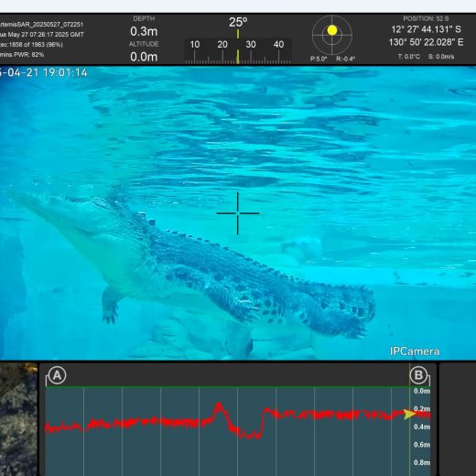The image size is (476, 476).
Task: Select the 0.0m altitude readout
Action: [144, 57]
